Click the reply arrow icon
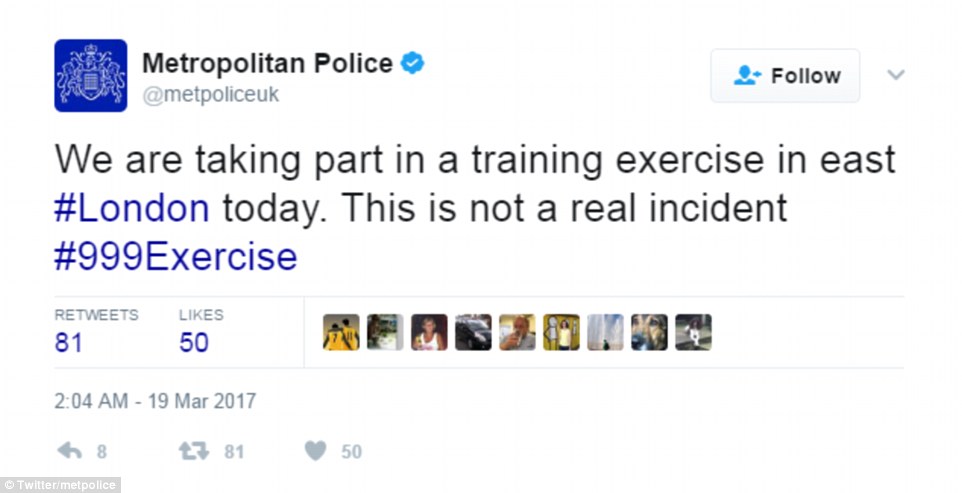 coord(70,452)
